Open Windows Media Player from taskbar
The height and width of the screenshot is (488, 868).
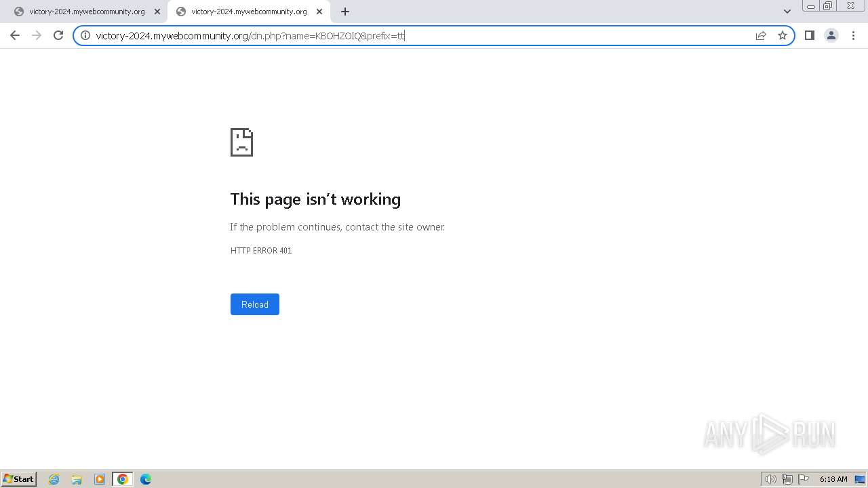(x=100, y=479)
